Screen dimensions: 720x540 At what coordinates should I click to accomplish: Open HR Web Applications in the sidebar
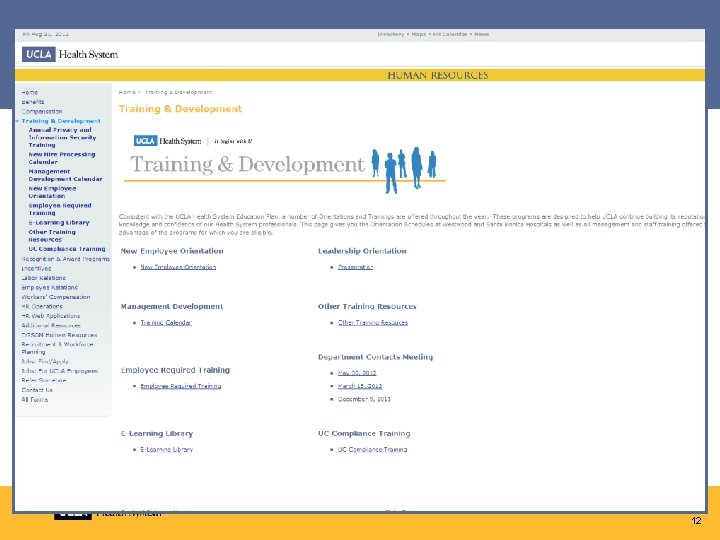click(x=51, y=316)
